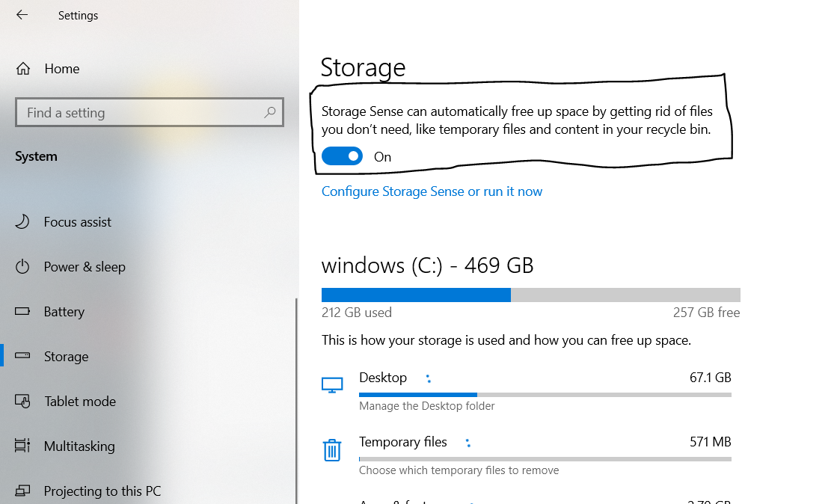Click the back arrow
Screen dimensions: 840x504
click(x=21, y=14)
